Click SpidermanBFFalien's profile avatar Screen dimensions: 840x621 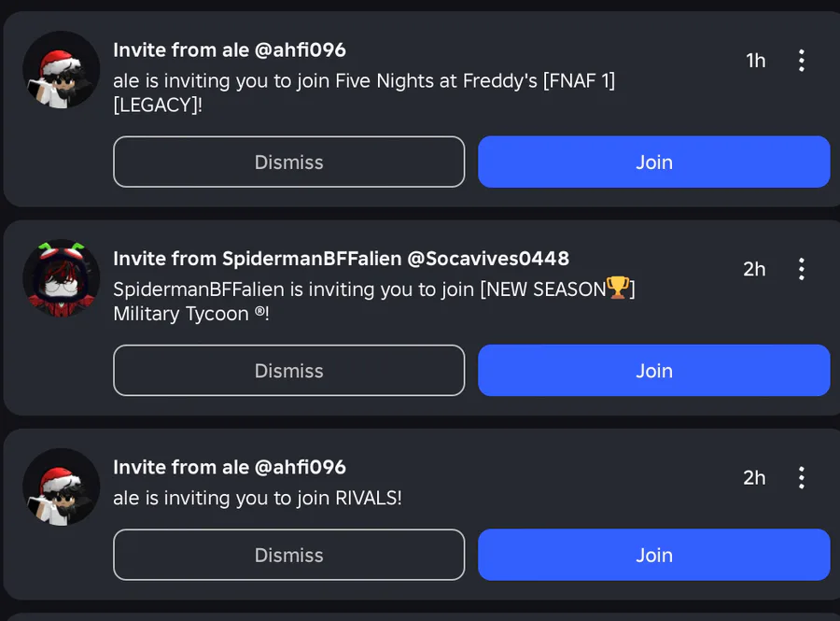62,278
